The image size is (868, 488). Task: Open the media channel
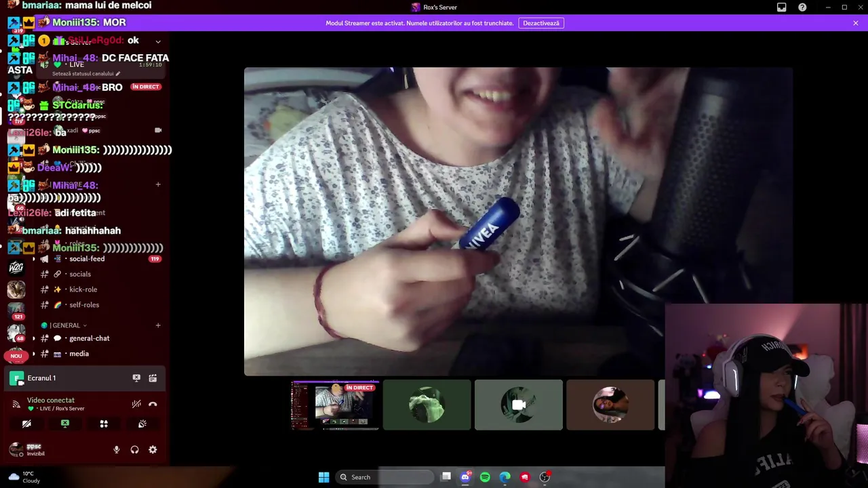(79, 354)
